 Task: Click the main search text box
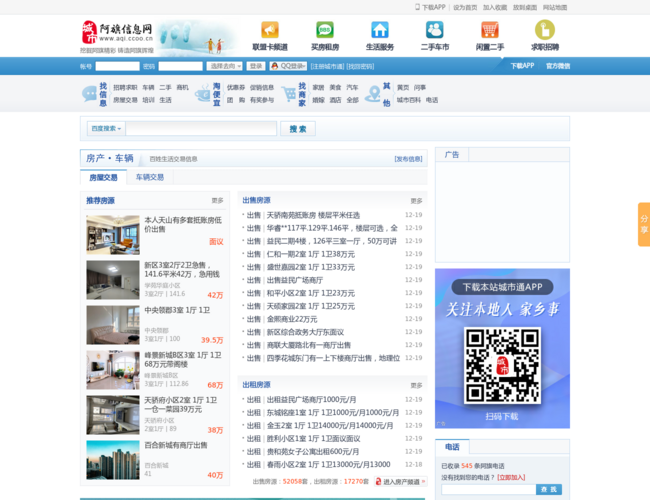coord(201,129)
